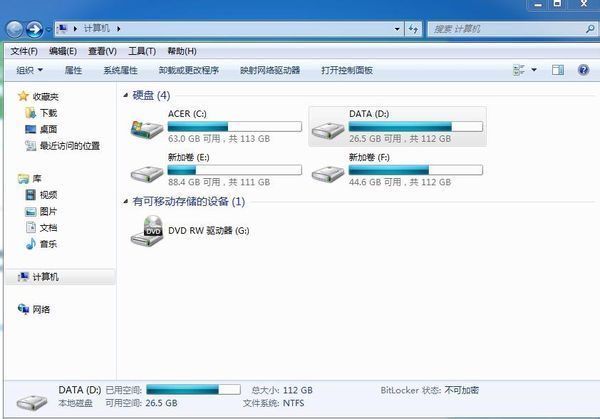Collapse the 硬盘 (4) group
The image size is (600, 419).
126,95
